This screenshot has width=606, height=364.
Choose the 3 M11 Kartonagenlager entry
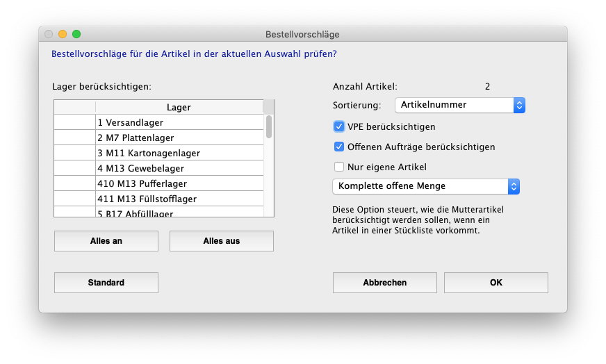point(179,153)
